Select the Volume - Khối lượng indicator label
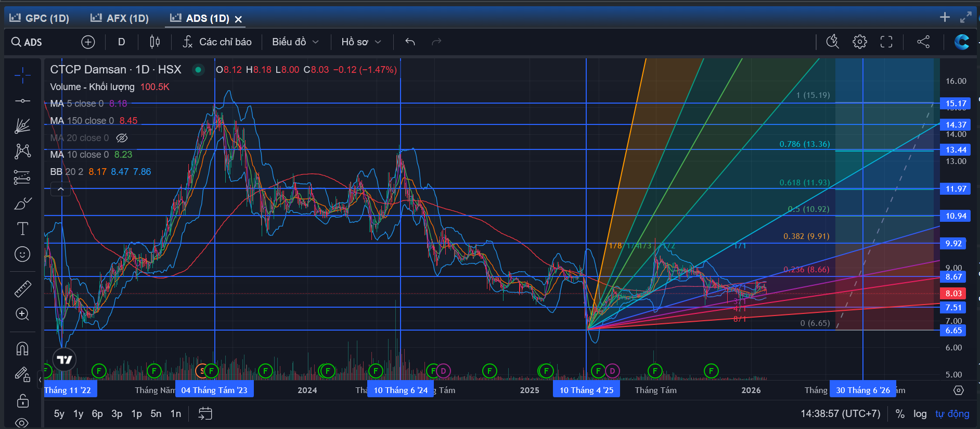This screenshot has width=980, height=429. 92,87
